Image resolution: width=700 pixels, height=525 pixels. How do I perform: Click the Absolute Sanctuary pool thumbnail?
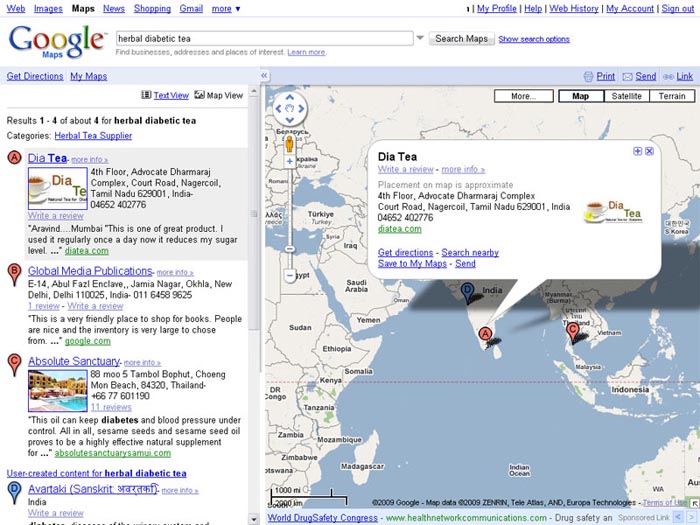[58, 391]
